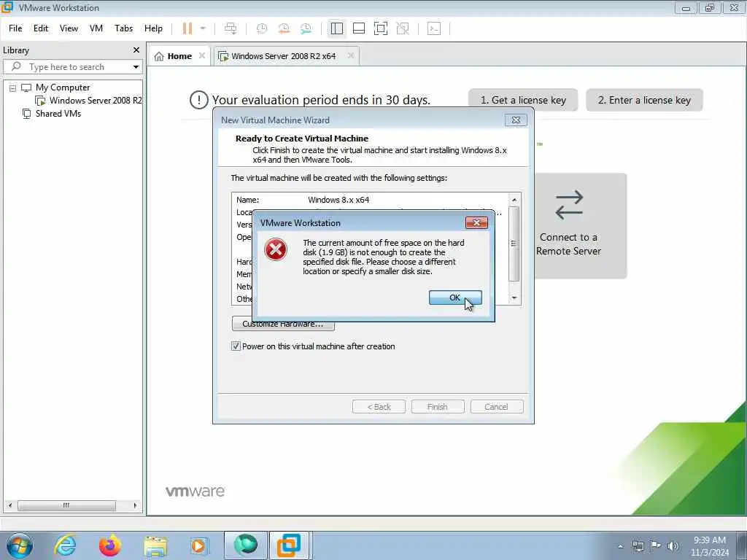Click the red error icon in the dialog
This screenshot has width=747, height=560.
[x=276, y=250]
